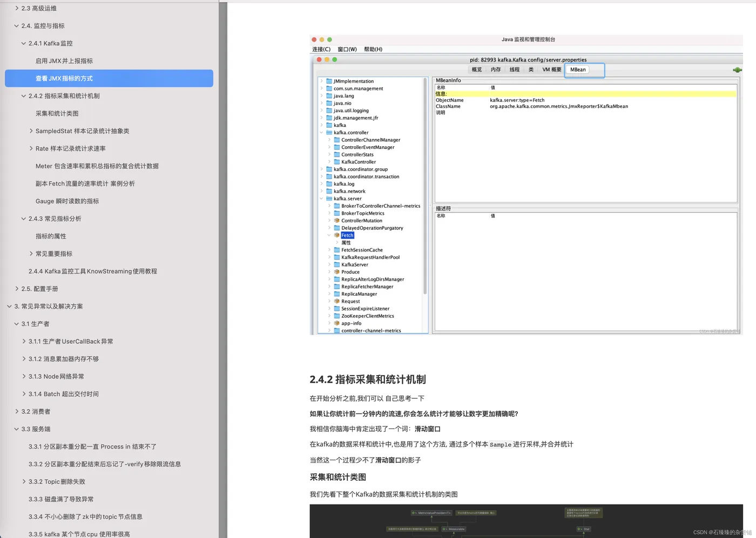
Task: Go to 3.3.3 磁盘满了导致异常
Action: pos(61,499)
